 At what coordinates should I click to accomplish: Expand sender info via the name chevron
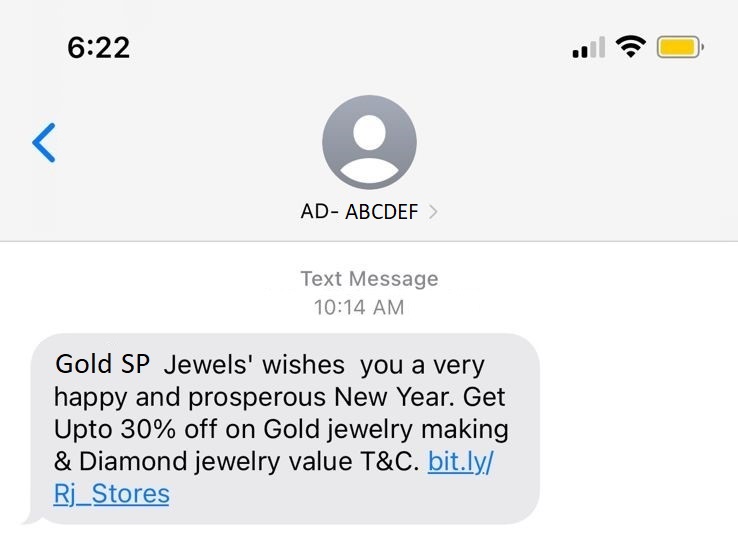(433, 212)
